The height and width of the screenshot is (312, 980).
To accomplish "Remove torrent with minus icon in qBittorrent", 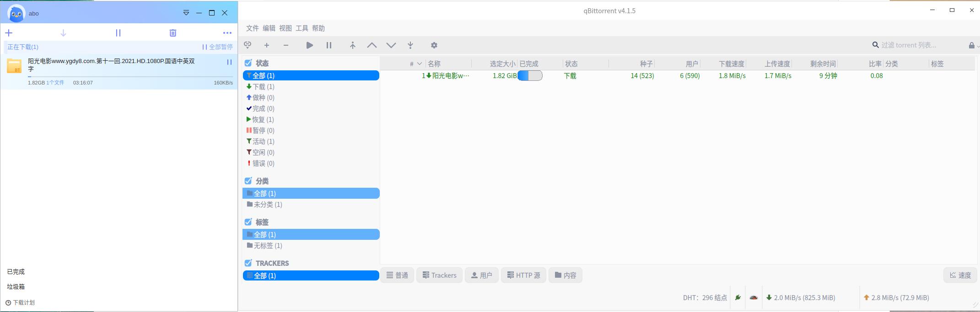I will 286,45.
